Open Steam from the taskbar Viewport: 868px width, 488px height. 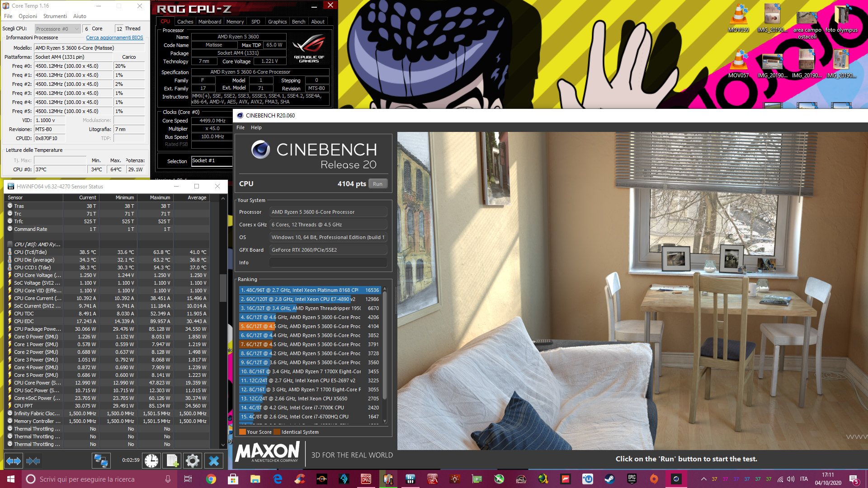click(x=609, y=479)
